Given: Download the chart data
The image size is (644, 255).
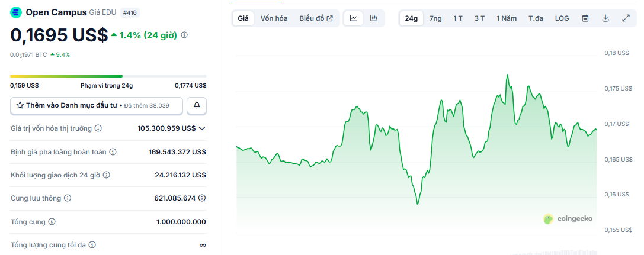Looking at the screenshot, I should click(x=605, y=18).
